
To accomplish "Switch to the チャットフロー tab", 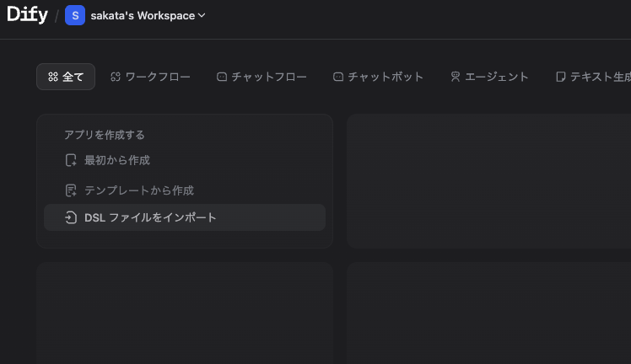I will [262, 77].
